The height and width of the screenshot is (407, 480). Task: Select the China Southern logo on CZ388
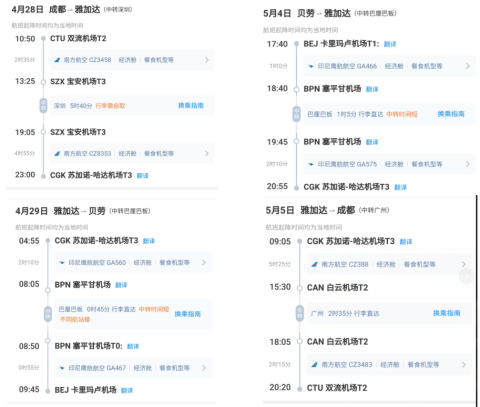[314, 264]
